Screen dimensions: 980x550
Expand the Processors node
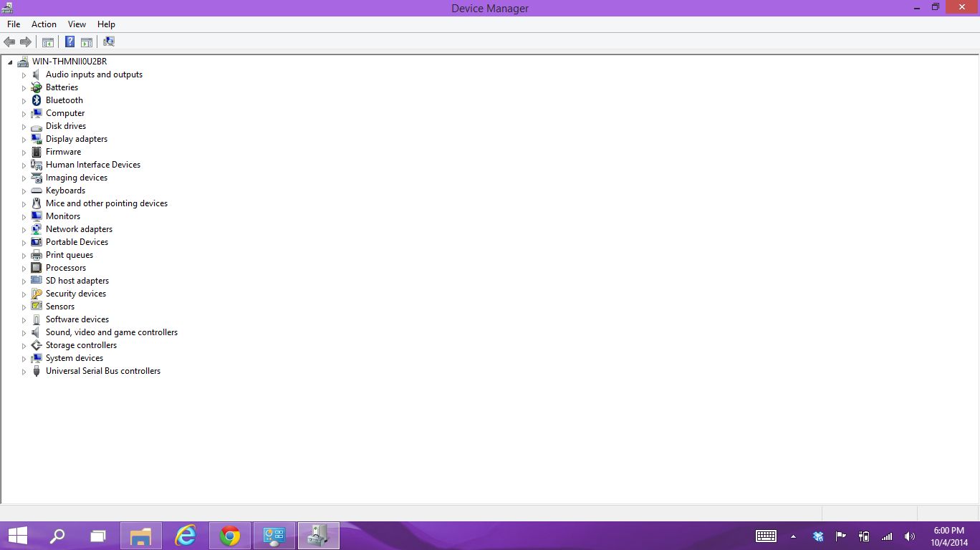coord(24,269)
